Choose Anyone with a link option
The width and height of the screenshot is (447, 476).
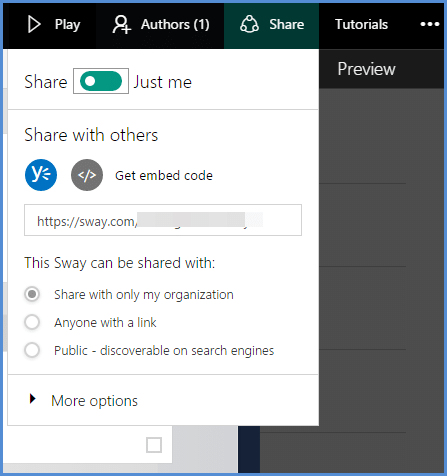[x=32, y=322]
